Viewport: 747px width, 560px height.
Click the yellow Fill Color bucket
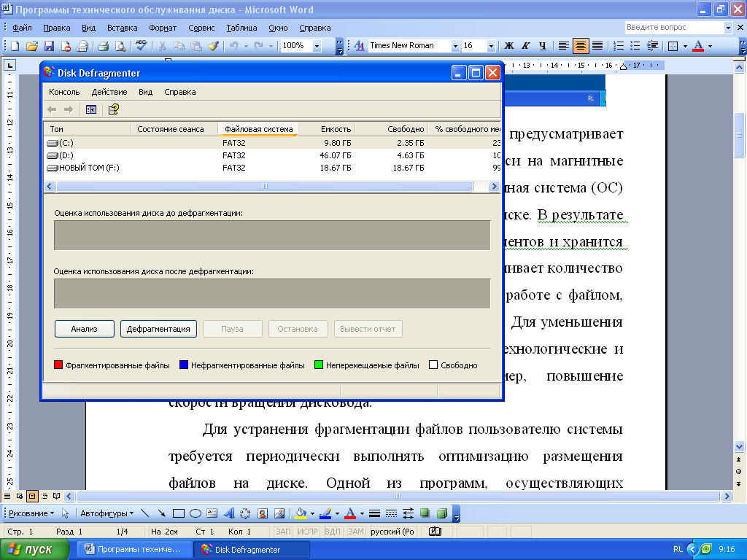301,513
